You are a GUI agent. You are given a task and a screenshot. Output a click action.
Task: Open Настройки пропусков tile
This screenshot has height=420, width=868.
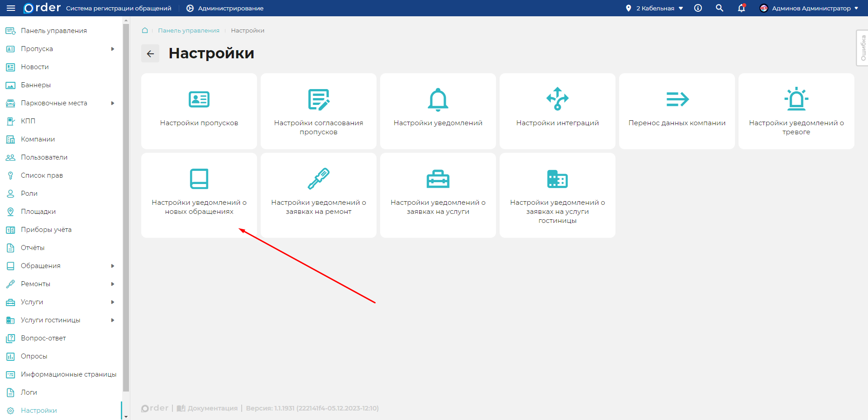[199, 111]
